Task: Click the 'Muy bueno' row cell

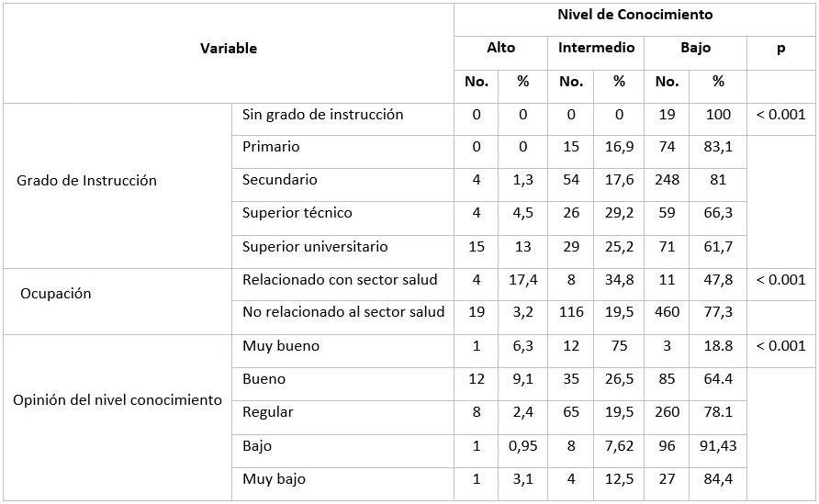Action: pos(281,346)
